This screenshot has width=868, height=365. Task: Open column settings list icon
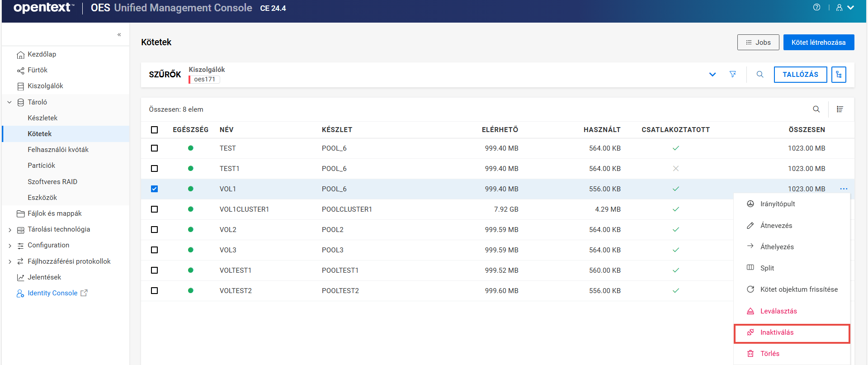coord(840,109)
